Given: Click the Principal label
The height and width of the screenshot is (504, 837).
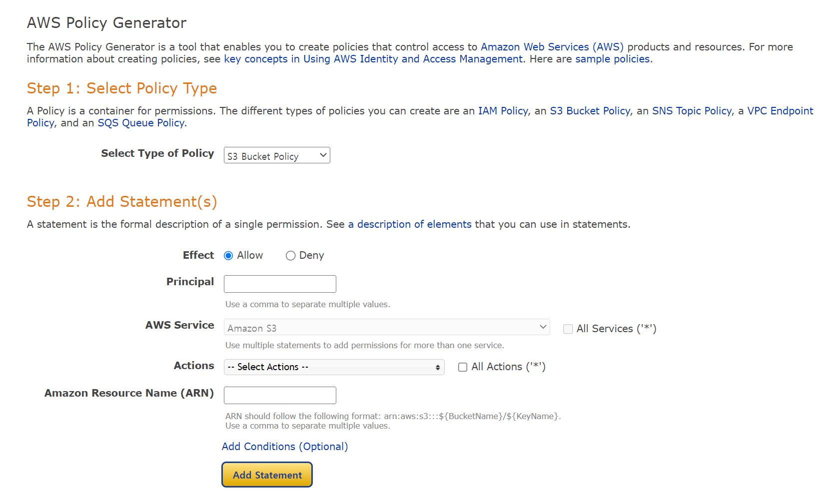Looking at the screenshot, I should pos(190,282).
